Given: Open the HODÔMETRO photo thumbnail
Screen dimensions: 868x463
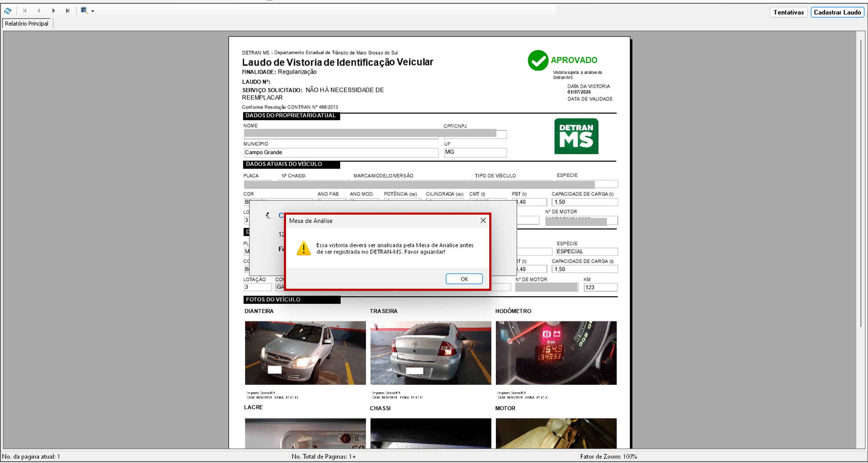Looking at the screenshot, I should 556,353.
